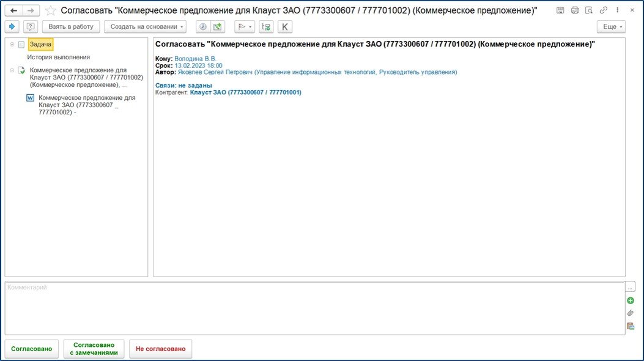Image resolution: width=644 pixels, height=361 pixels.
Task: Insert image from clipboard icon near comment field
Action: click(631, 326)
